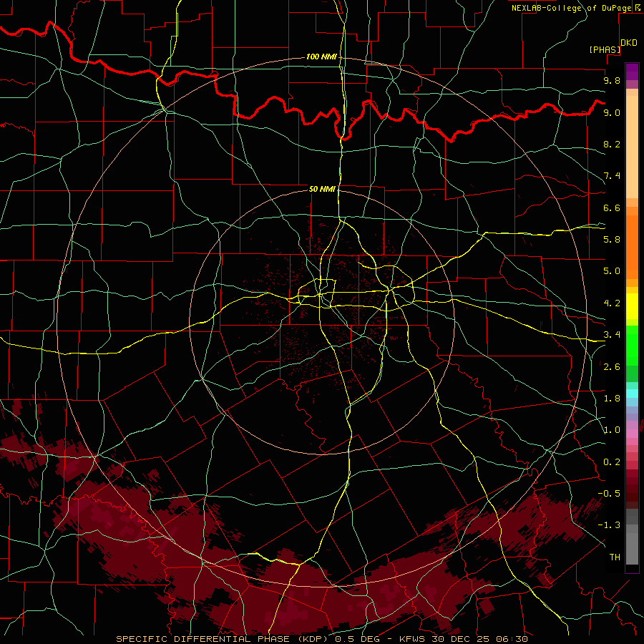Click the [PHAS] units label
The image size is (644, 644).
pyautogui.click(x=605, y=49)
